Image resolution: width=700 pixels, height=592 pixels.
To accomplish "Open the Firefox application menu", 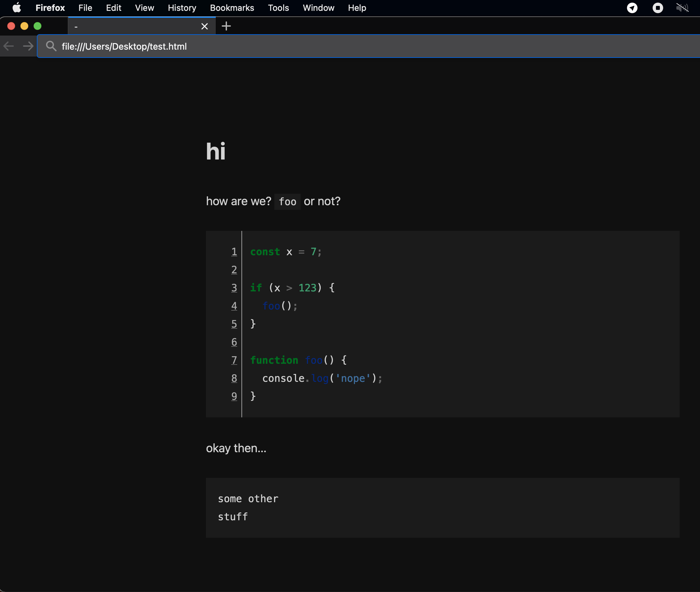I will point(50,8).
